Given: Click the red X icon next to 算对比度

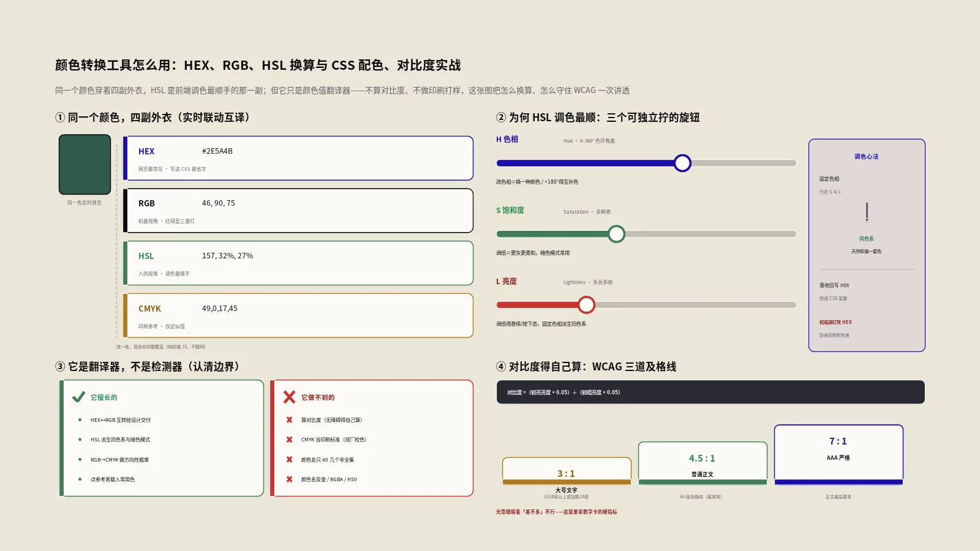Looking at the screenshot, I should pyautogui.click(x=289, y=420).
